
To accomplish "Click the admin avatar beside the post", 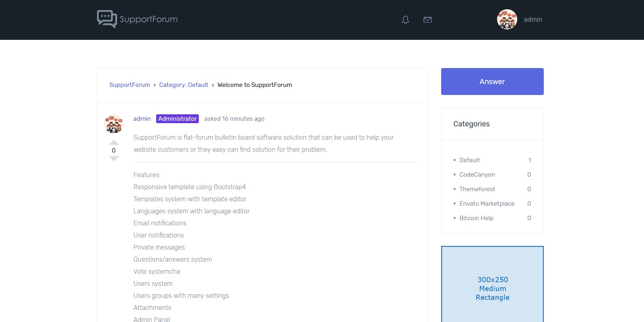I will 114,124.
